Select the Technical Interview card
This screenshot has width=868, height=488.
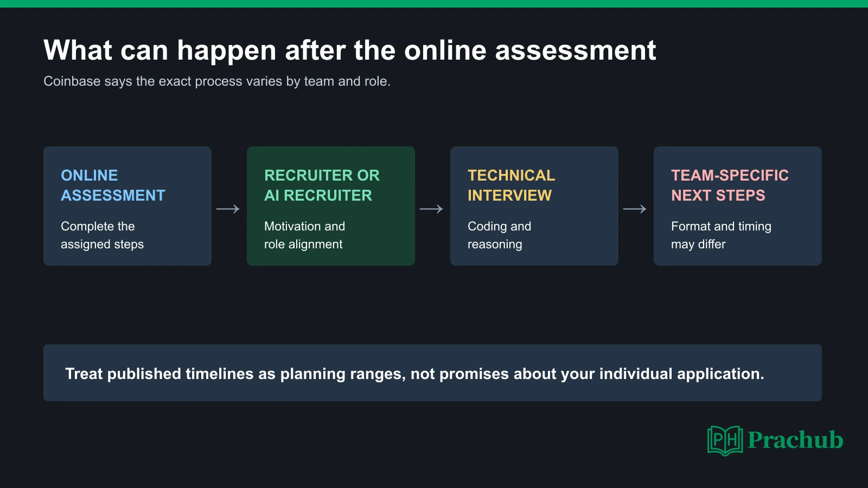[x=534, y=206]
